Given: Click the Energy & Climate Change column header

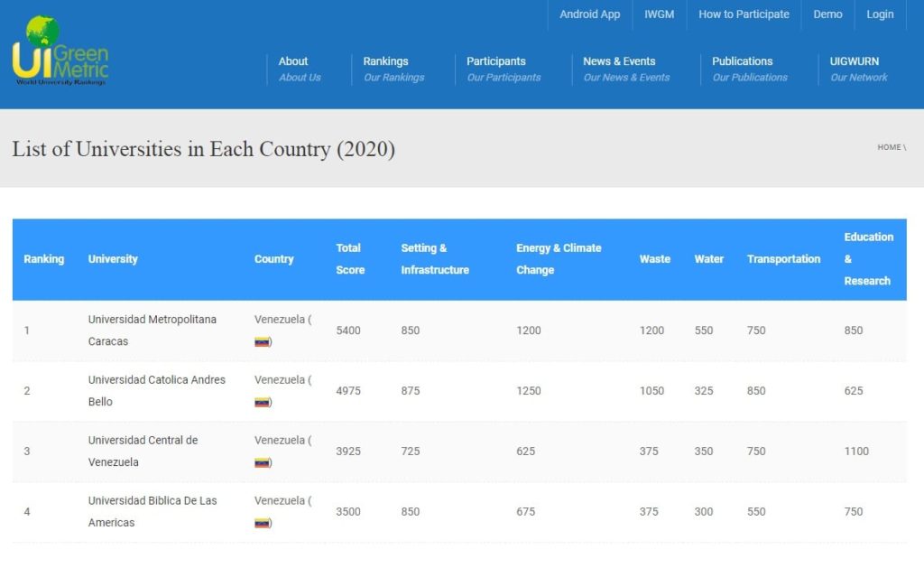Looking at the screenshot, I should (x=558, y=258).
